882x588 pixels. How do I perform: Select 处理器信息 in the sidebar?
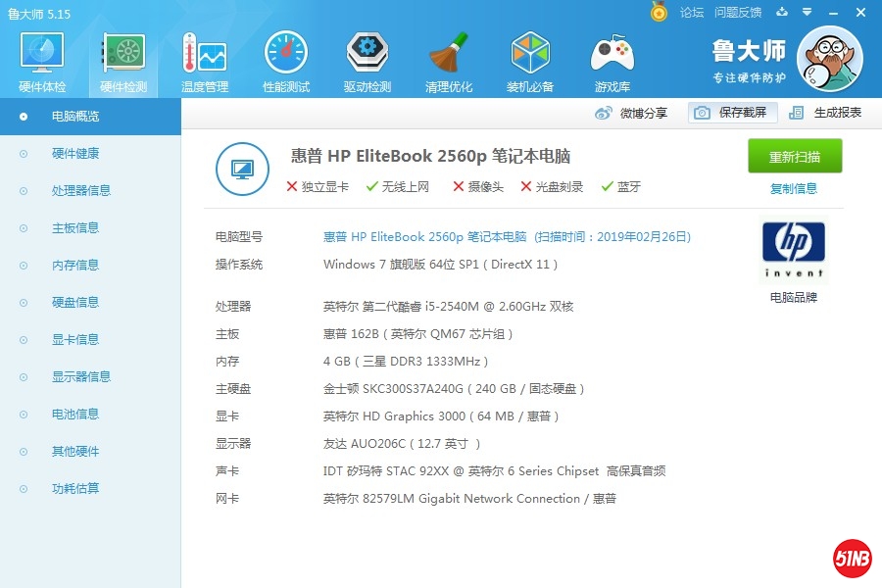click(x=81, y=191)
